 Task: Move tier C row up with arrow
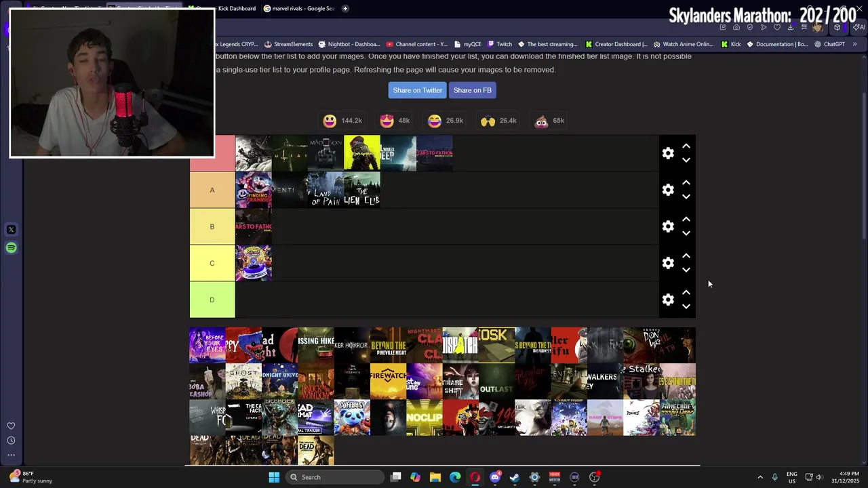(x=686, y=256)
